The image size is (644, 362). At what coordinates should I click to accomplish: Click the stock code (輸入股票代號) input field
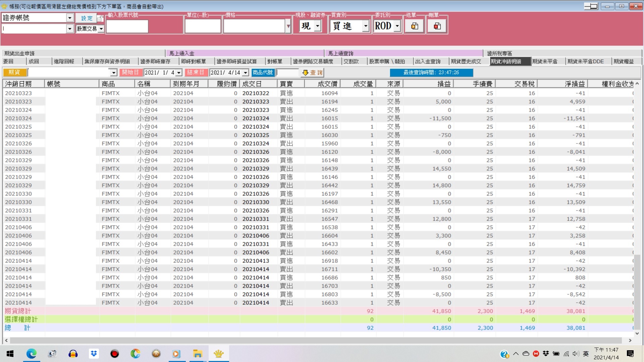127,26
